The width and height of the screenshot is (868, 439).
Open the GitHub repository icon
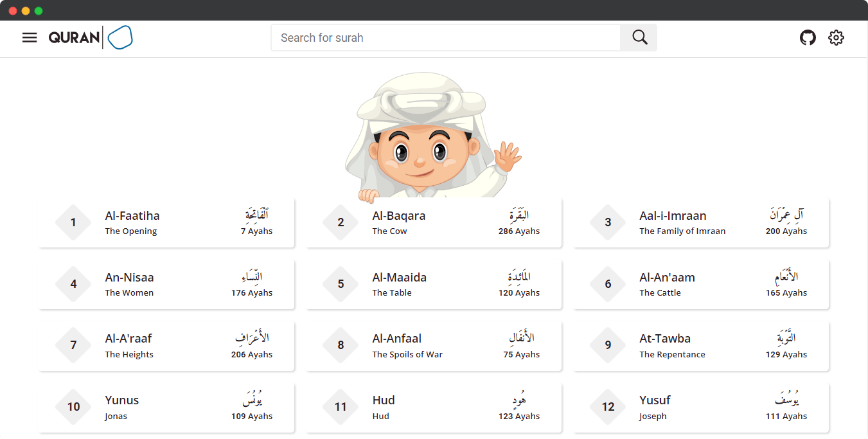pos(808,37)
